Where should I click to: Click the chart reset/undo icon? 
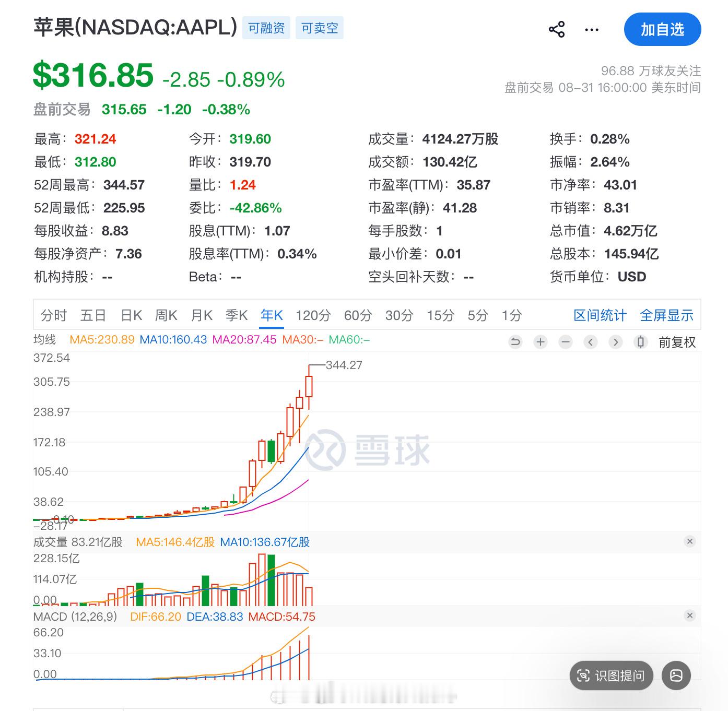515,342
